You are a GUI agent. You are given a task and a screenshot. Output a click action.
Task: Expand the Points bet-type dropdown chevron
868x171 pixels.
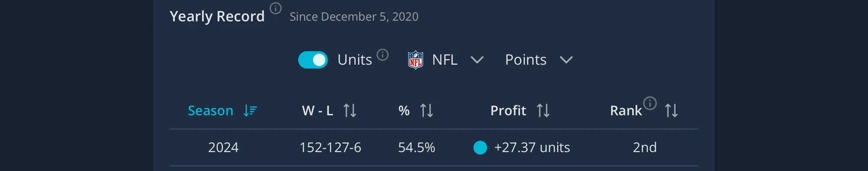pyautogui.click(x=566, y=60)
